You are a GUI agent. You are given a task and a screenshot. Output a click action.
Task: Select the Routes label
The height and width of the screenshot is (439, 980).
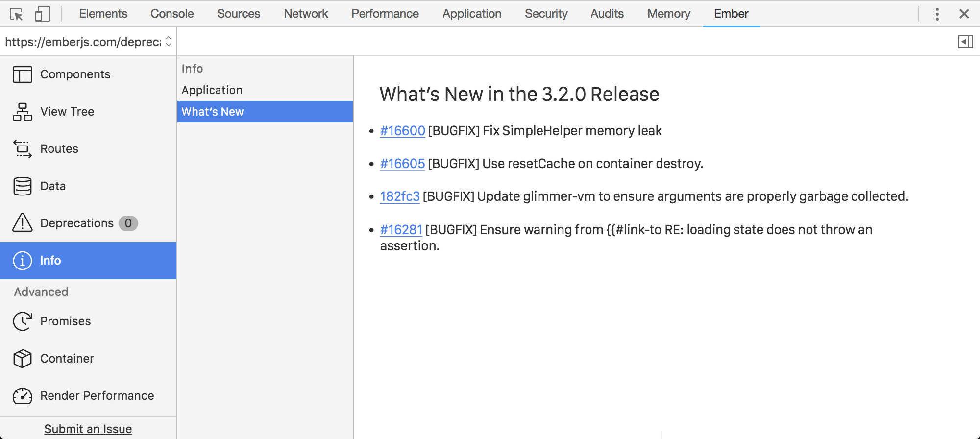pyautogui.click(x=59, y=149)
